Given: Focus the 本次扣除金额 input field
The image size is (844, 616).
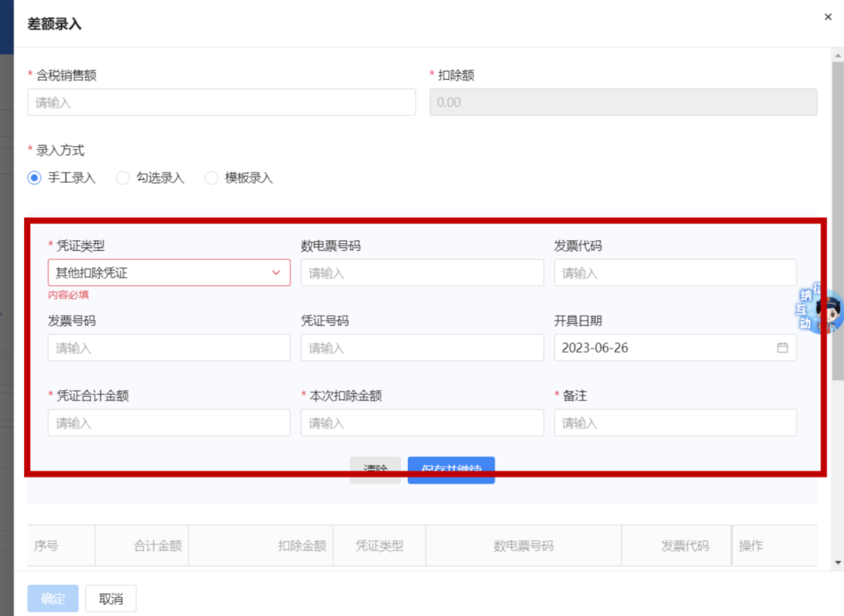Looking at the screenshot, I should (422, 423).
